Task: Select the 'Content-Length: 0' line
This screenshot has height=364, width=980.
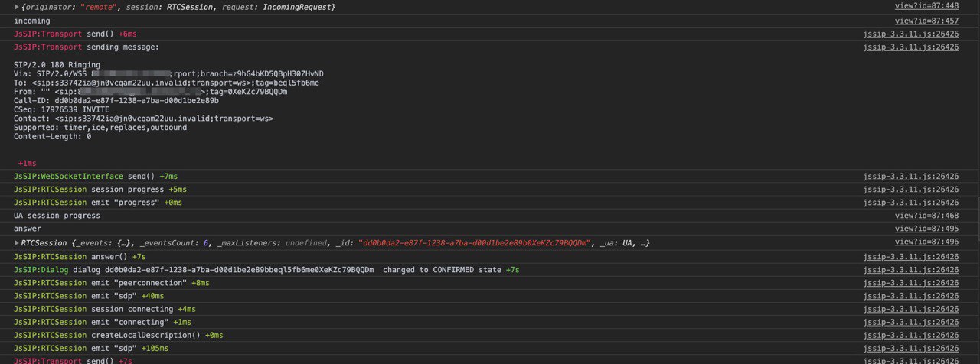Action: click(52, 137)
